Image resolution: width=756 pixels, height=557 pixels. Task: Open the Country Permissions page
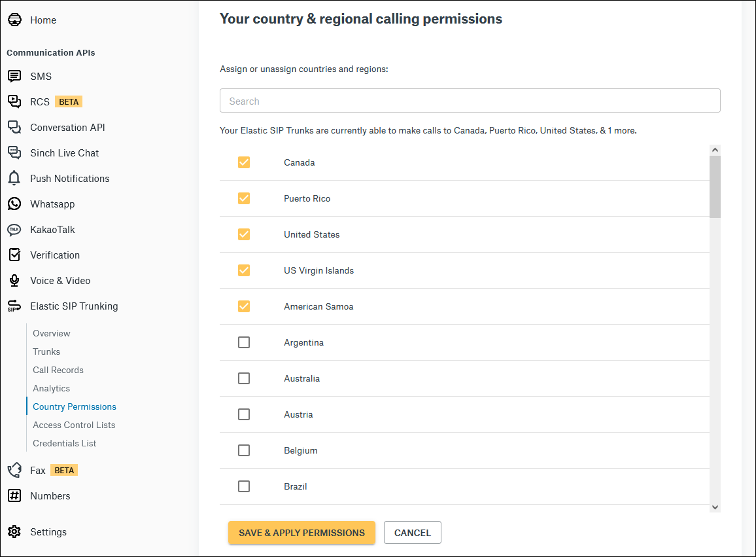[x=74, y=406]
